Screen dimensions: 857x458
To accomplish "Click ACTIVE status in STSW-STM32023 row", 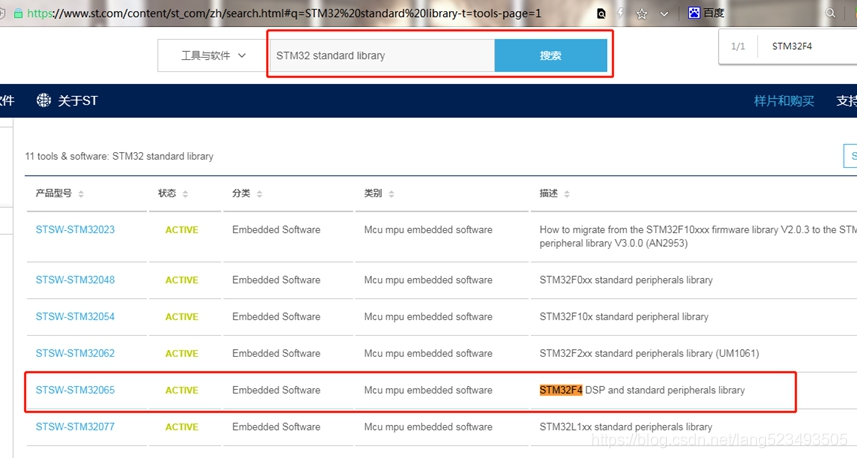I will click(x=181, y=230).
